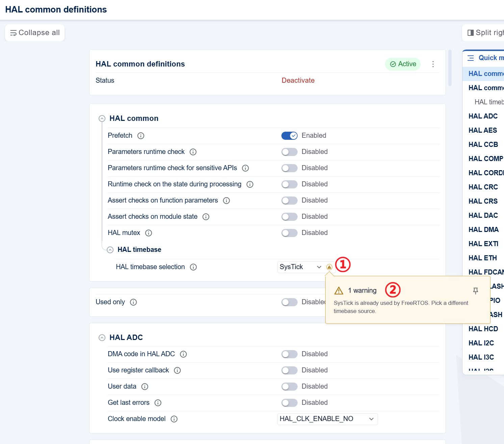Click info icon next to Clock enable model

click(x=174, y=419)
